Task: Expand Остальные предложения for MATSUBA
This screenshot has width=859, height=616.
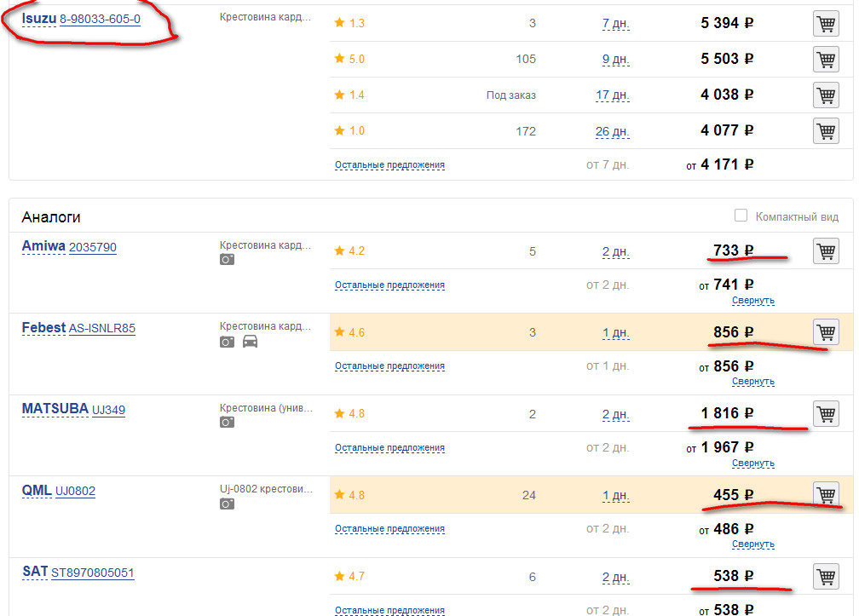Action: [389, 448]
